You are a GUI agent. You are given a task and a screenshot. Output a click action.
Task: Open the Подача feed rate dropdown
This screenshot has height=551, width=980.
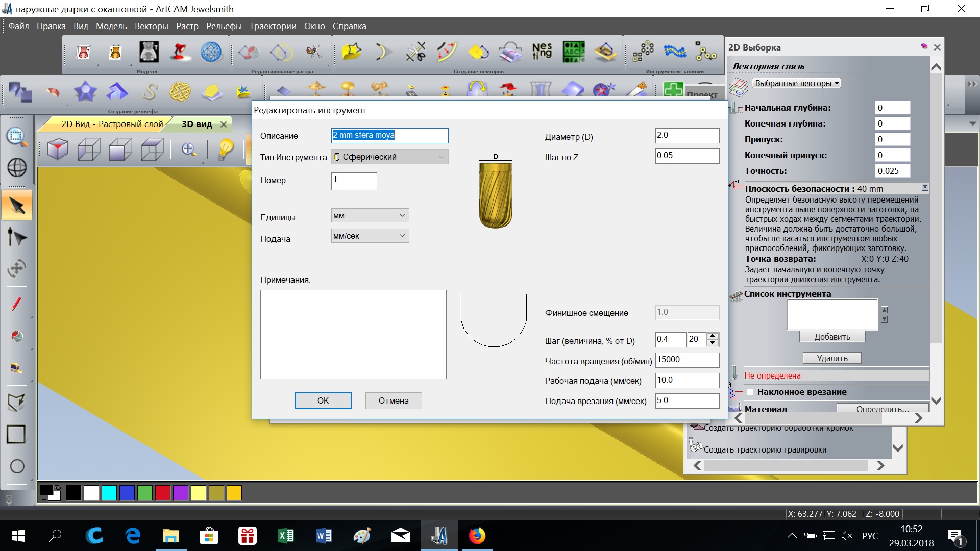click(x=370, y=236)
